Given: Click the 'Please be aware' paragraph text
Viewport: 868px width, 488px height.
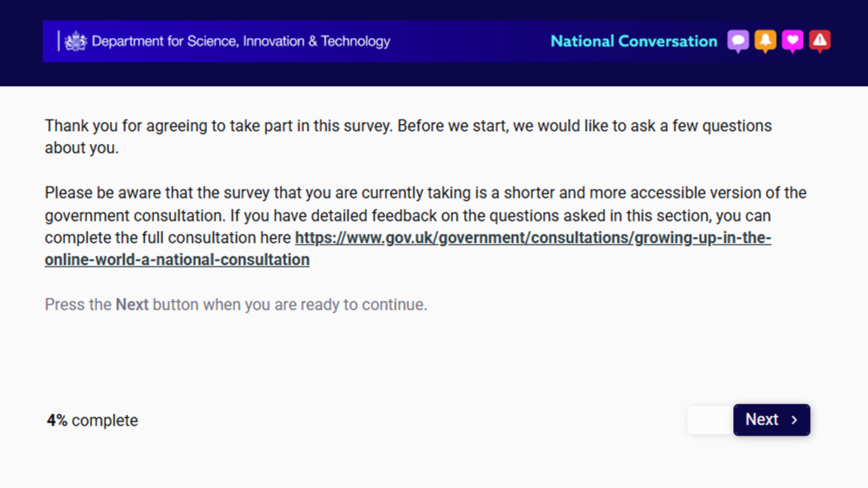Looking at the screenshot, I should click(425, 226).
